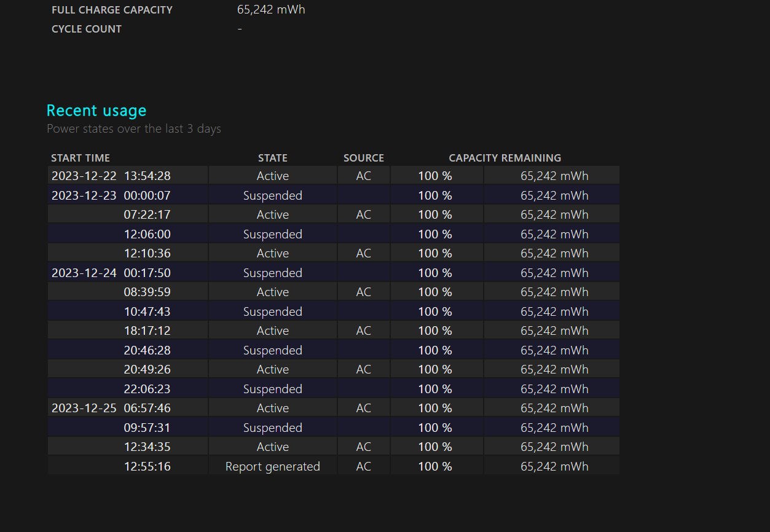Click the FULL CHARGE CAPACITY label
The width and height of the screenshot is (770, 532).
tap(112, 10)
